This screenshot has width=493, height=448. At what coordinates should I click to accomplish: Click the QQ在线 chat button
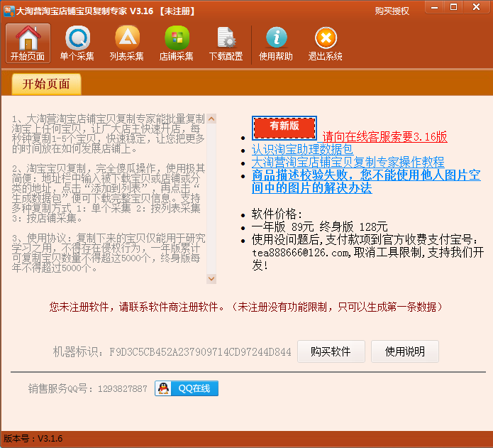pyautogui.click(x=187, y=388)
